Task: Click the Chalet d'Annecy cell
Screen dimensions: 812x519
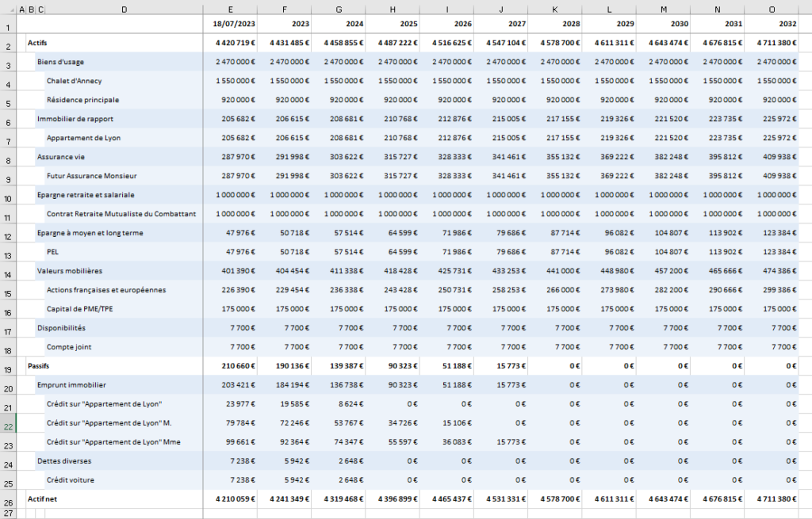Action: point(74,81)
